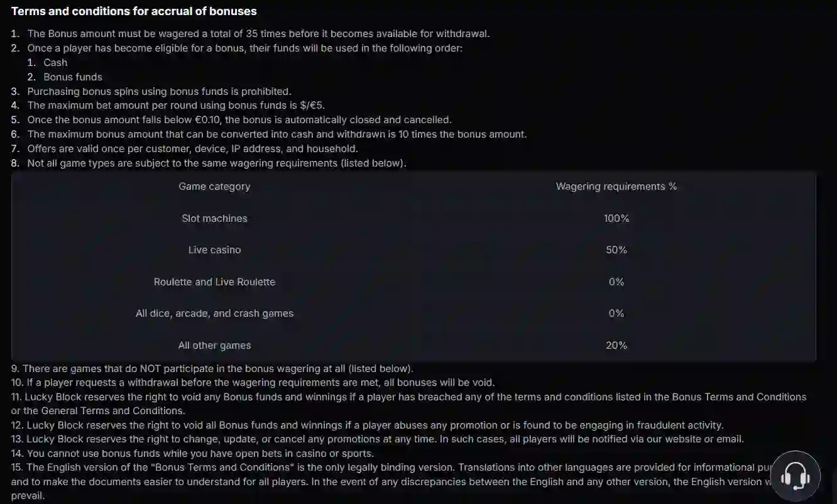This screenshot has width=837, height=504.
Task: Click 'All dice, arcade, and crash games' cell
Action: pyautogui.click(x=214, y=313)
